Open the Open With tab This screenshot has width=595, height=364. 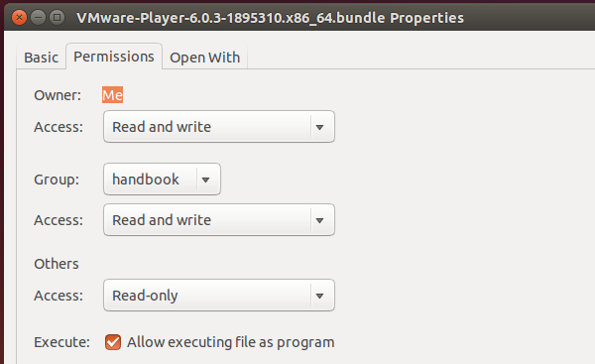[x=205, y=58]
